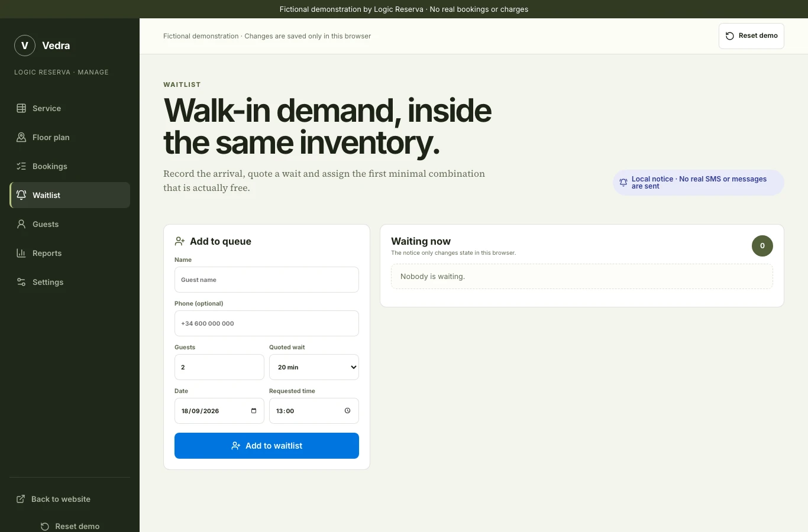This screenshot has width=808, height=532.
Task: Click the Waitlist bell icon in sidebar
Action: [x=21, y=195]
